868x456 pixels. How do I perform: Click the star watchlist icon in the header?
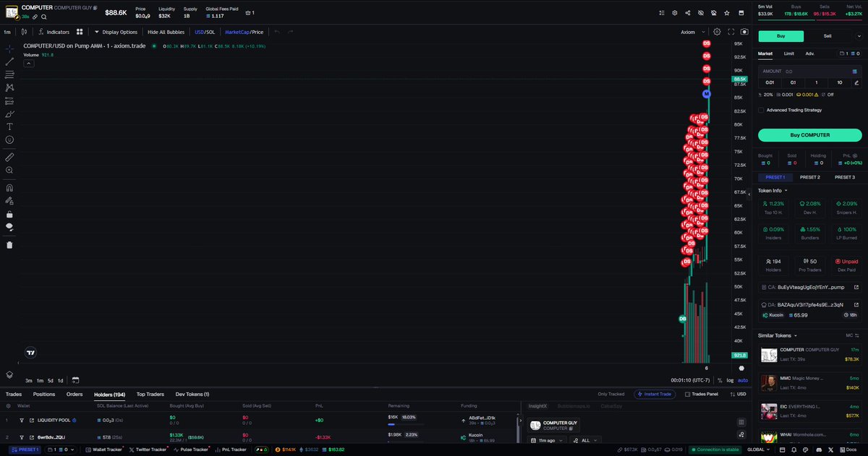(x=727, y=13)
